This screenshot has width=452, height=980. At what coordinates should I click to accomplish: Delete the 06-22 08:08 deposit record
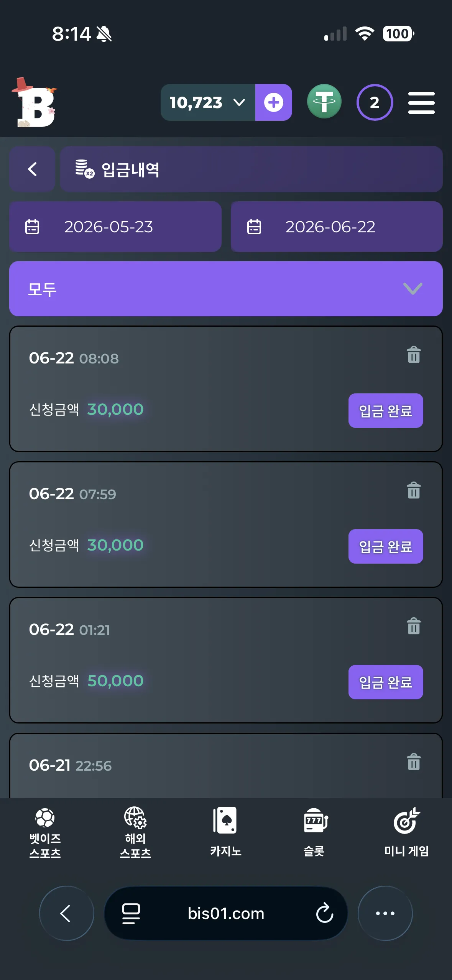pos(414,355)
